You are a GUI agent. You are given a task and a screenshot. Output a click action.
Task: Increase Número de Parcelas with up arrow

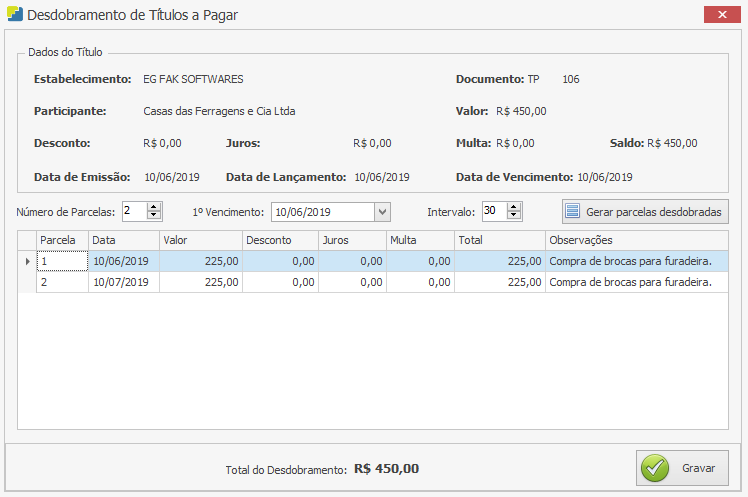click(154, 207)
